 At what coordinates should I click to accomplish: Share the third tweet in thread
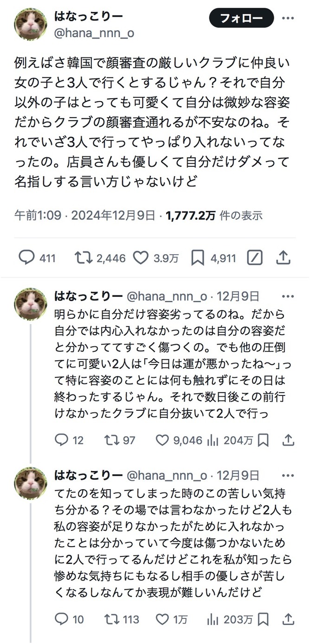click(288, 619)
